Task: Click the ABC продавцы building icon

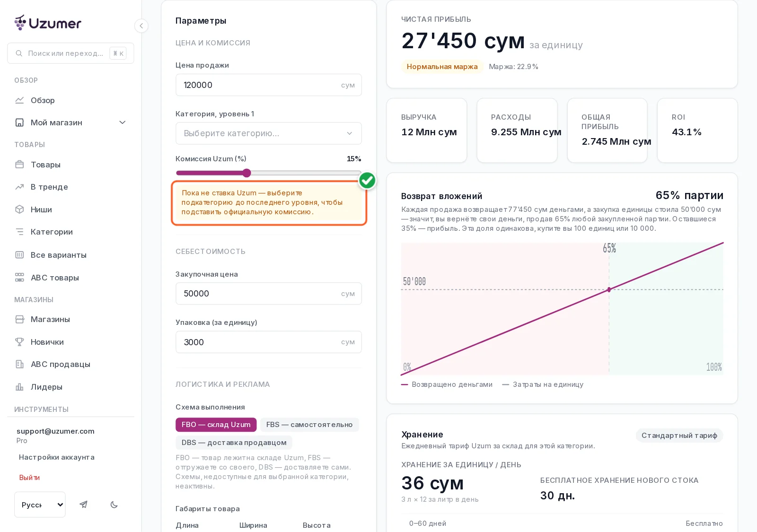Action: click(x=19, y=364)
